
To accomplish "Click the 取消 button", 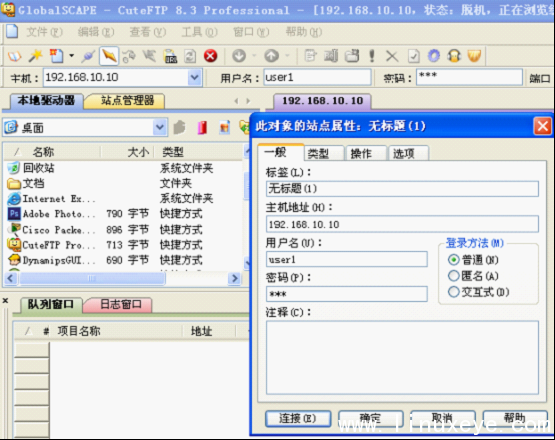I will pyautogui.click(x=442, y=418).
